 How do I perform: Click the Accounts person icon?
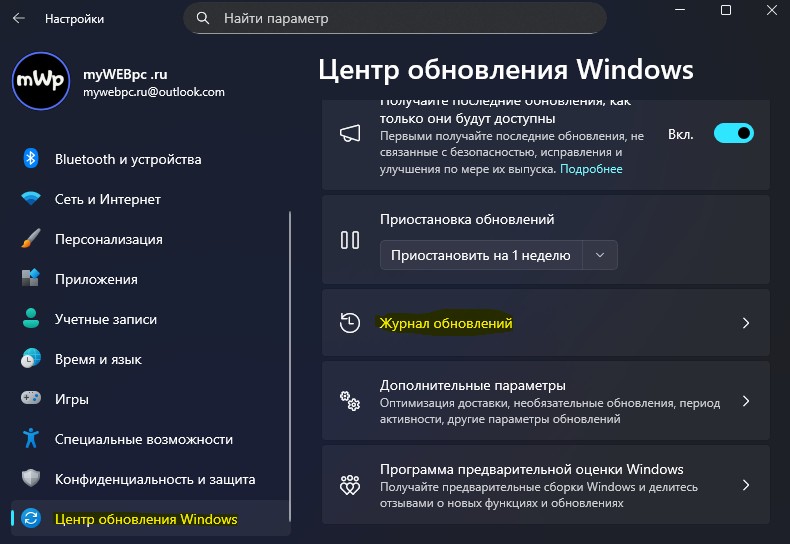[31, 318]
